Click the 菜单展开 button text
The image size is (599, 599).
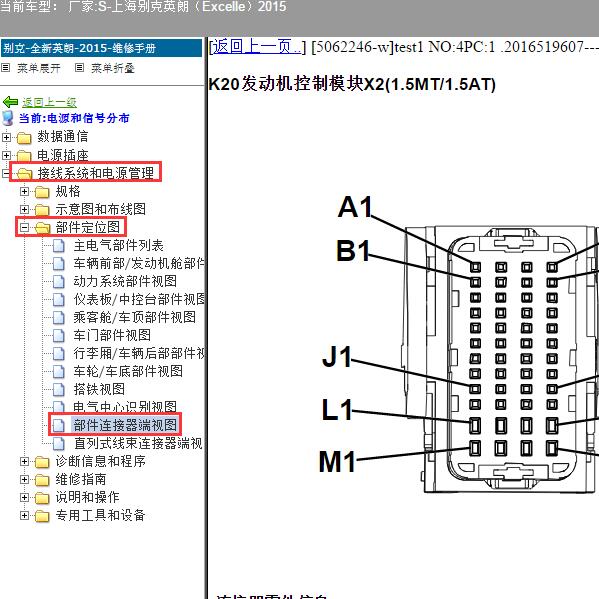click(39, 68)
